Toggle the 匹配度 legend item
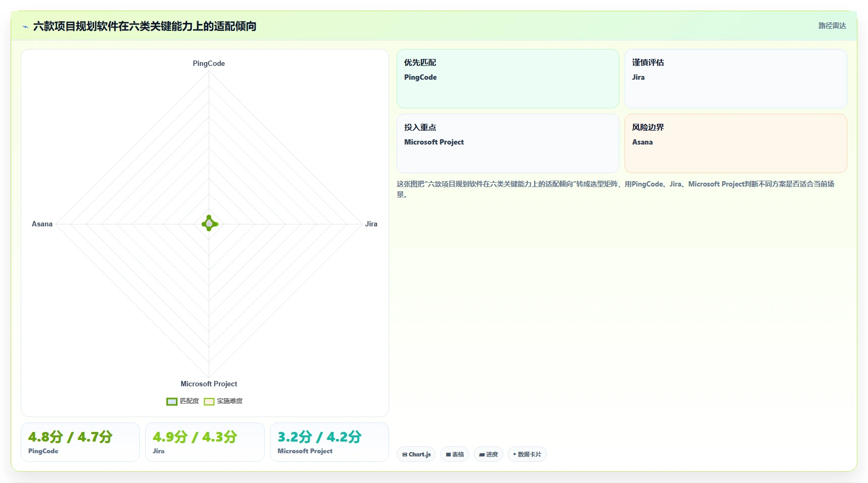 click(183, 401)
